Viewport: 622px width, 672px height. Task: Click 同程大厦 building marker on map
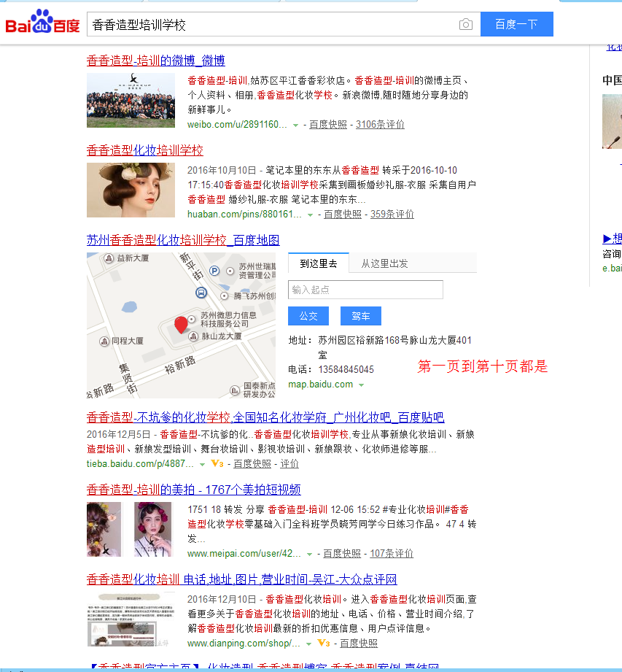tap(104, 341)
